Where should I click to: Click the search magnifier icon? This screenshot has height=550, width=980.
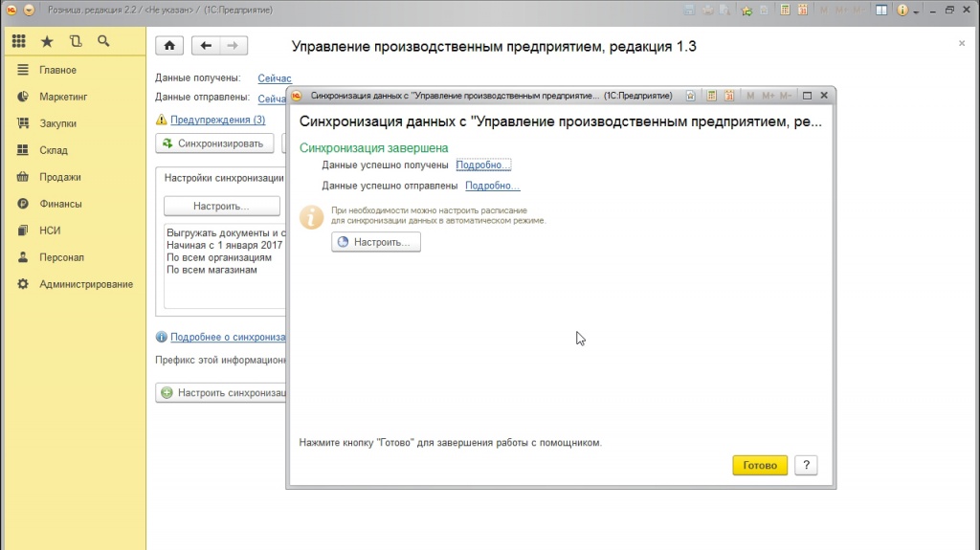(x=103, y=42)
